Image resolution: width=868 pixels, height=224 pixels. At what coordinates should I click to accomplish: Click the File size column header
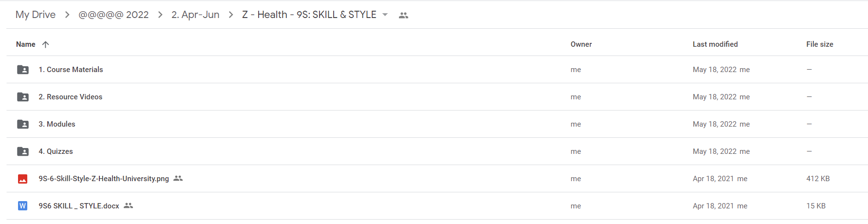point(820,44)
